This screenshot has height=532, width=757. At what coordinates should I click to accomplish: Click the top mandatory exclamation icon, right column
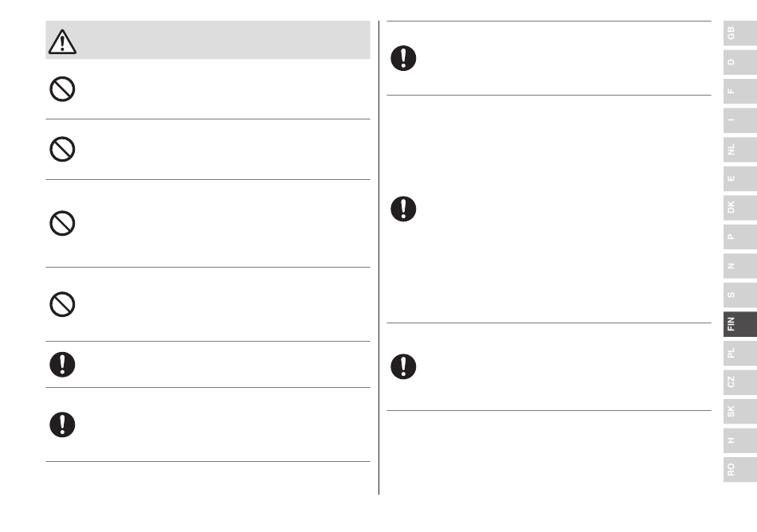403,58
